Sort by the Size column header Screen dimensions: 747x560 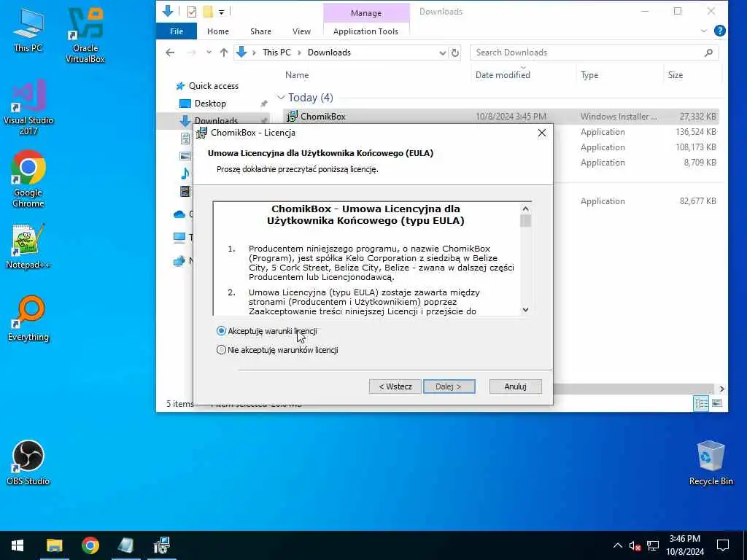pyautogui.click(x=676, y=75)
